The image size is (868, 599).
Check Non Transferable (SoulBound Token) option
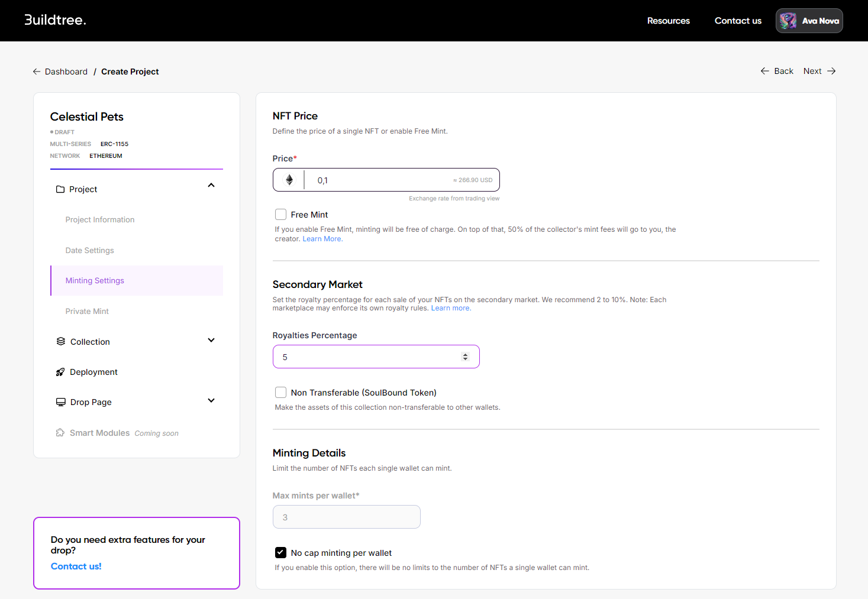pyautogui.click(x=281, y=393)
